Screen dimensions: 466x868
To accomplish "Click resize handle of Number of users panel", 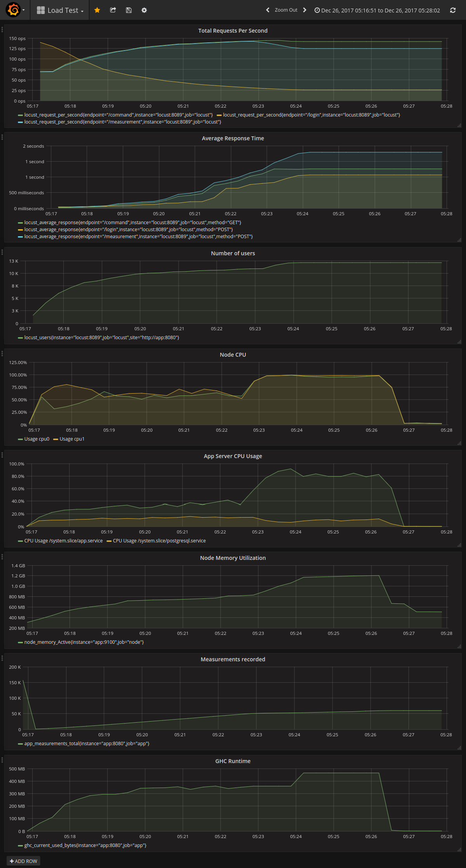I will pyautogui.click(x=459, y=342).
